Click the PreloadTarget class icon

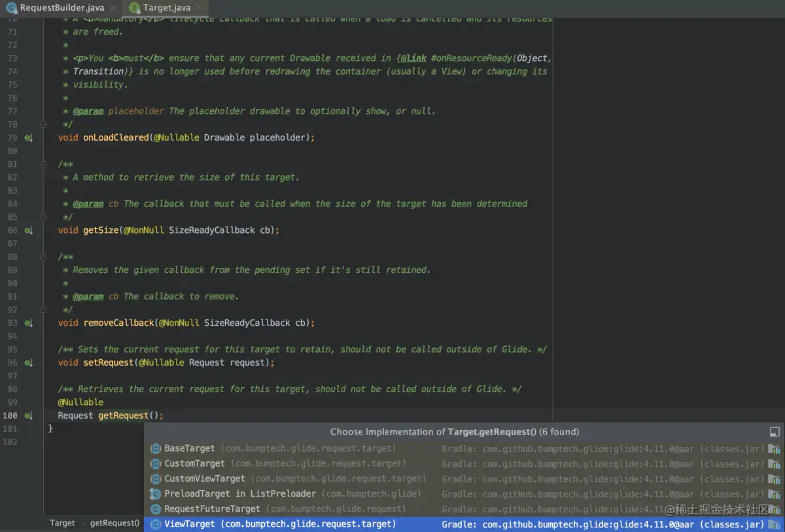(x=156, y=494)
